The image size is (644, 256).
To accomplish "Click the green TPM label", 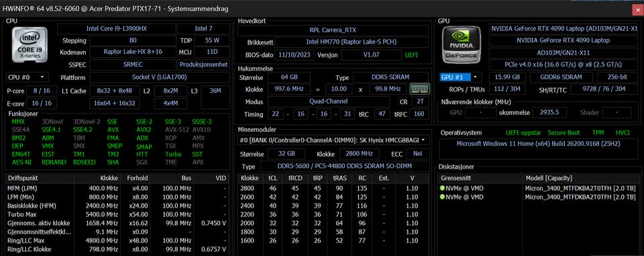I will 598,132.
